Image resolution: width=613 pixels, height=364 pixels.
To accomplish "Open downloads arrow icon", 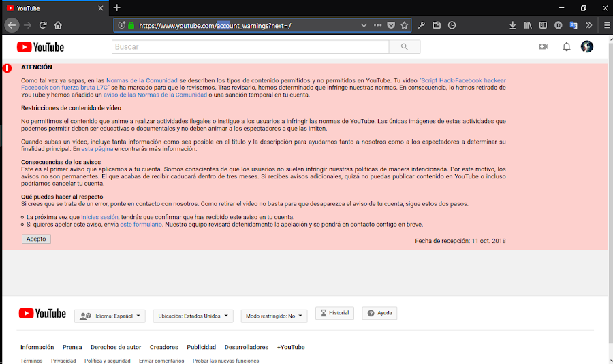I will tap(512, 25).
